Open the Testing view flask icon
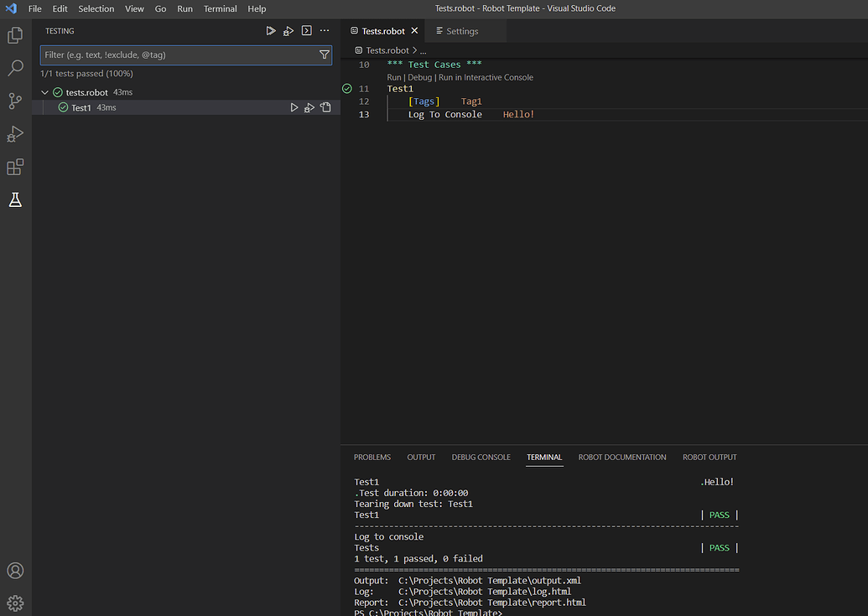 [x=15, y=199]
